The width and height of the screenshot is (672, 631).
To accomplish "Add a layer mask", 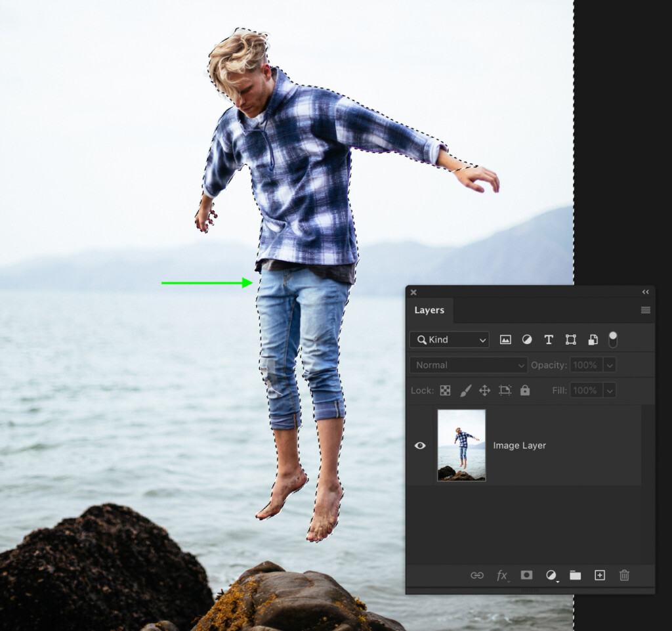I will pyautogui.click(x=526, y=575).
